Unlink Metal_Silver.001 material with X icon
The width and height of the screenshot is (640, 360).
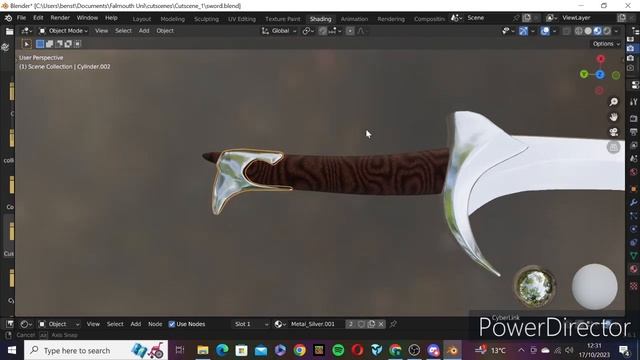point(381,324)
